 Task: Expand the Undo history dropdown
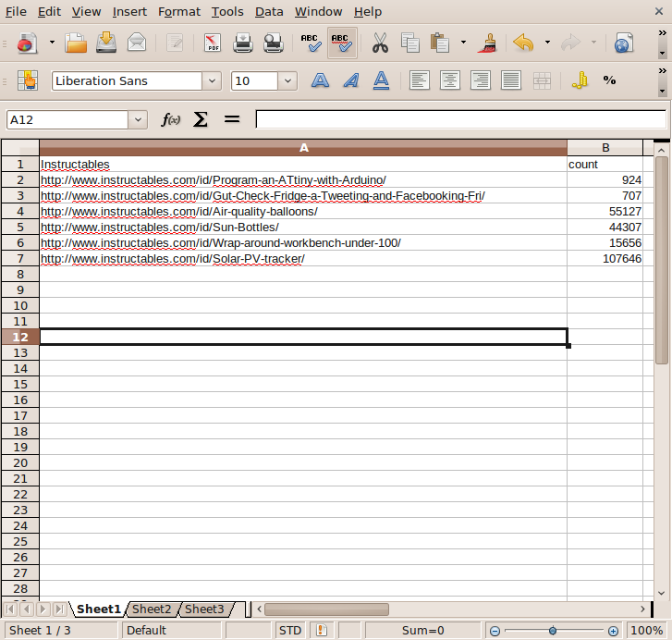click(547, 43)
